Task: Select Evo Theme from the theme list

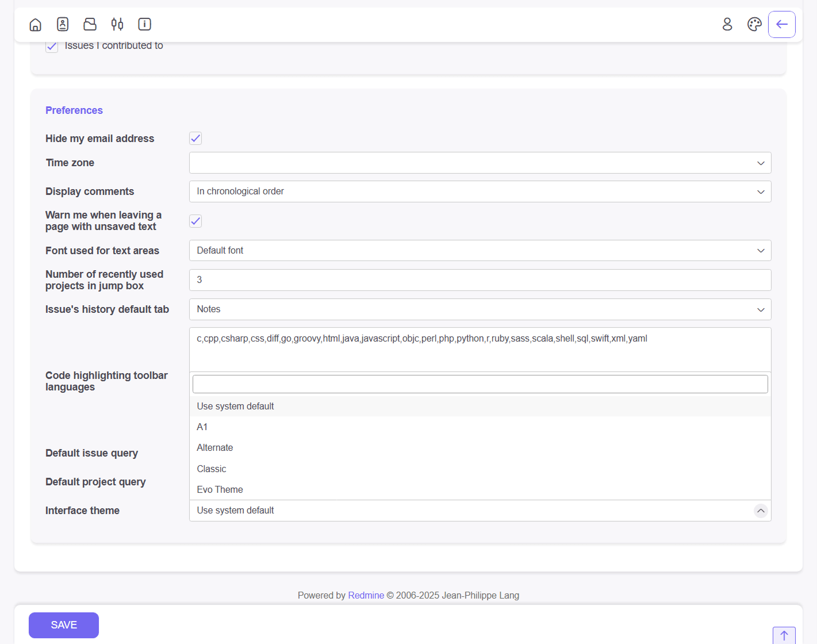Action: tap(220, 490)
